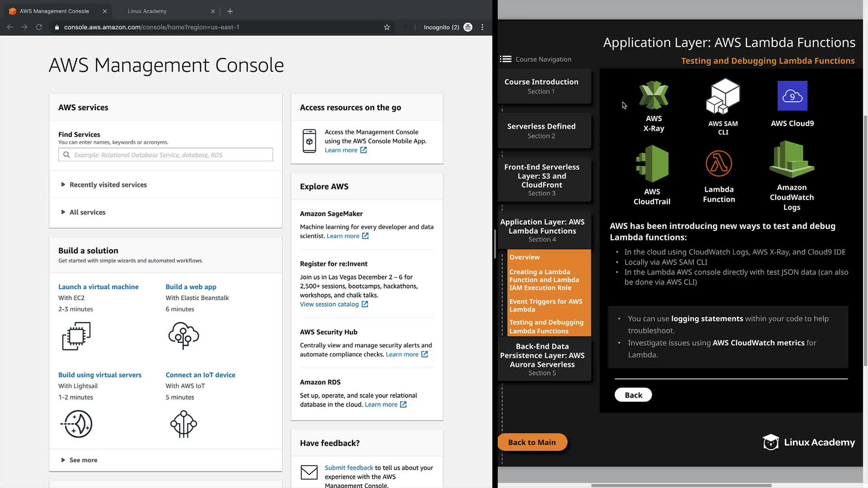
Task: Click the Back to Main button
Action: coord(532,442)
